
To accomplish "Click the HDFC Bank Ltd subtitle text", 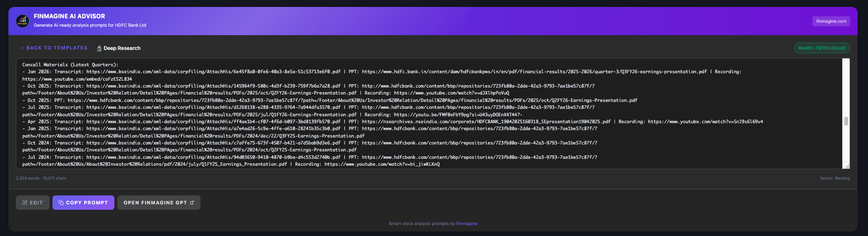I will tap(90, 25).
